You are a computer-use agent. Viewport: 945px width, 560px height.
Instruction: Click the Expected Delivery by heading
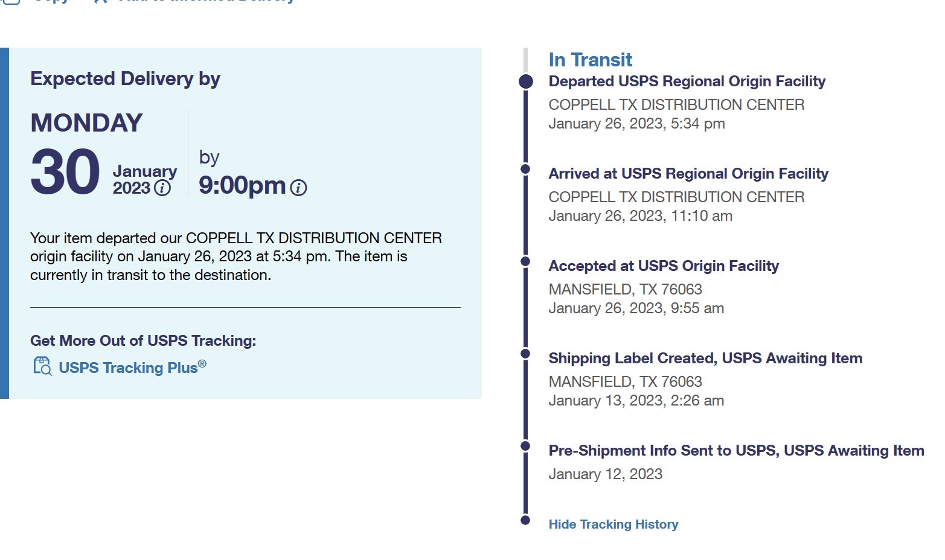(125, 79)
